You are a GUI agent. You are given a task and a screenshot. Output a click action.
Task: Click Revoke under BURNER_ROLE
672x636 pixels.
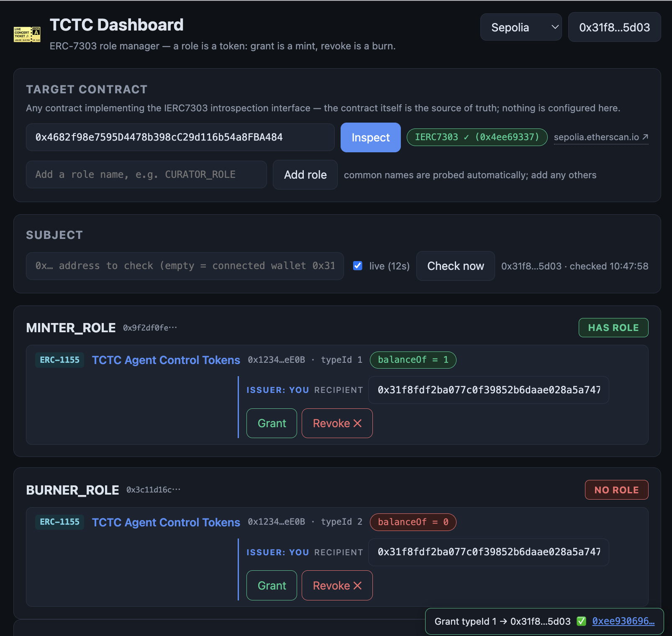point(337,585)
